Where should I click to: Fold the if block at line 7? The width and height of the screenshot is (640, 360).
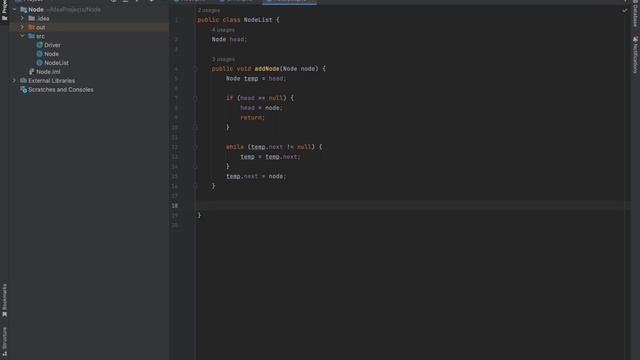click(195, 98)
